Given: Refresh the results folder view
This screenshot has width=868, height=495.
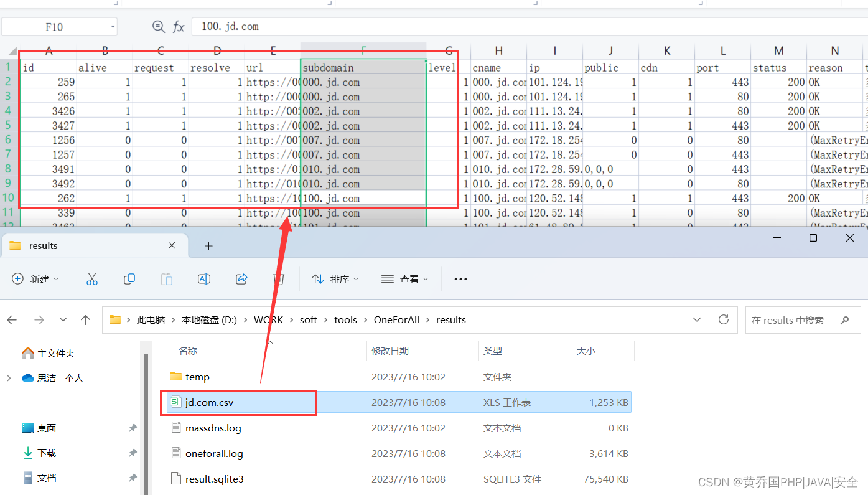Looking at the screenshot, I should tap(723, 319).
